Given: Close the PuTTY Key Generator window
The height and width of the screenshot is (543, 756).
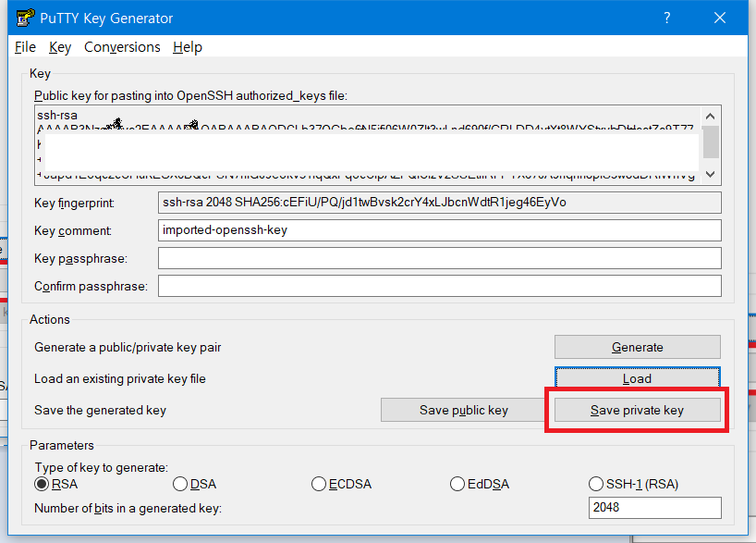Looking at the screenshot, I should click(x=720, y=18).
